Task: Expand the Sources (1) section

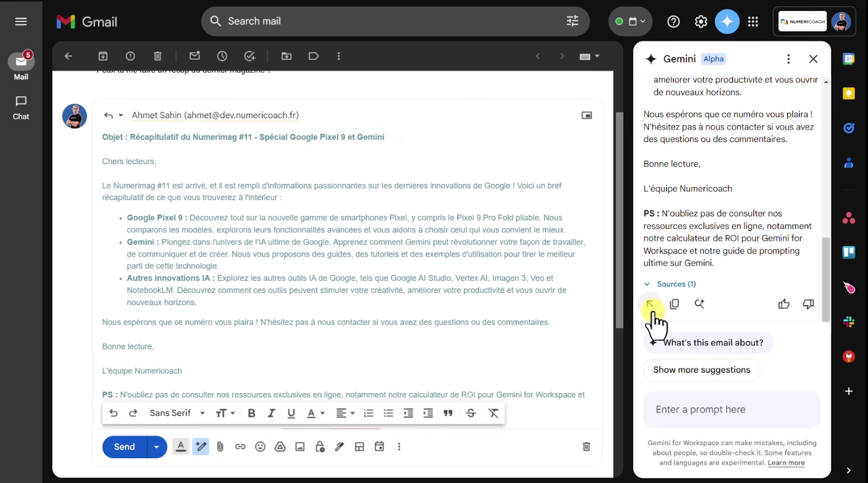Action: click(671, 284)
